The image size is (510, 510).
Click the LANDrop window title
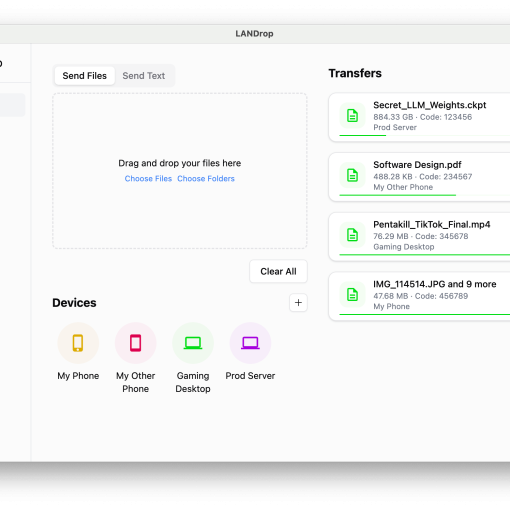click(x=254, y=34)
